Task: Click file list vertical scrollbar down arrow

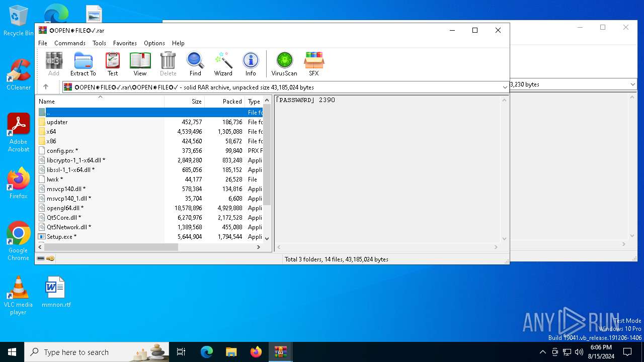Action: coord(267,238)
